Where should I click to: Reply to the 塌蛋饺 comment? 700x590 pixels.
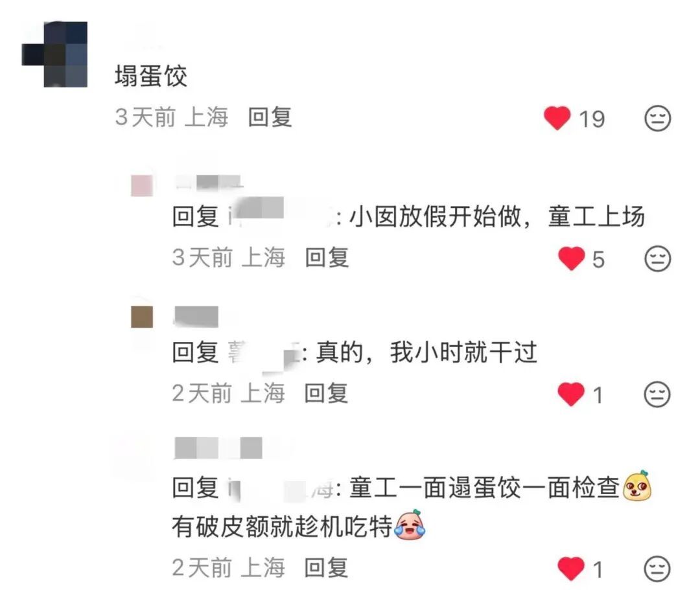point(270,117)
